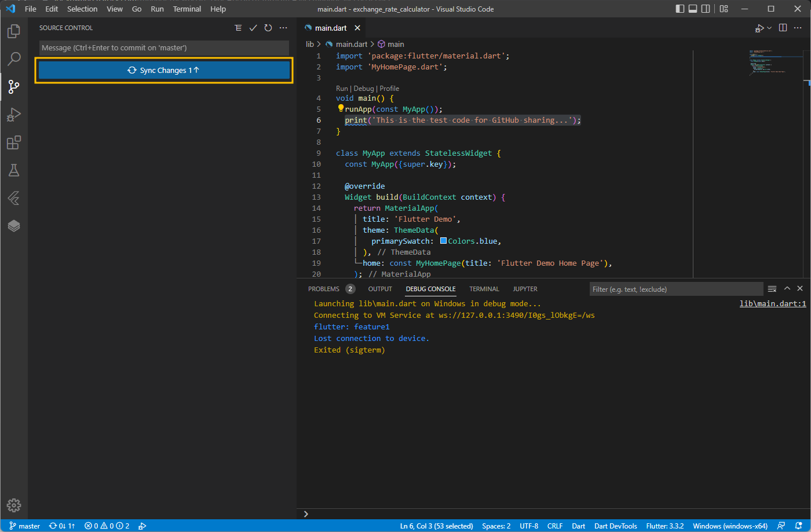
Task: Open the Explorer view in activity bar
Action: tap(14, 31)
